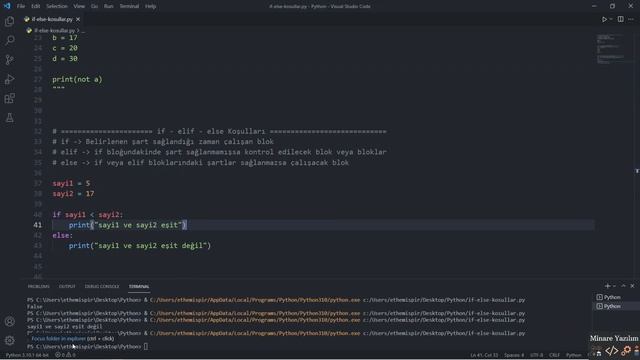Select the Terminal panel tab
This screenshot has height=360, width=640.
pyautogui.click(x=139, y=287)
